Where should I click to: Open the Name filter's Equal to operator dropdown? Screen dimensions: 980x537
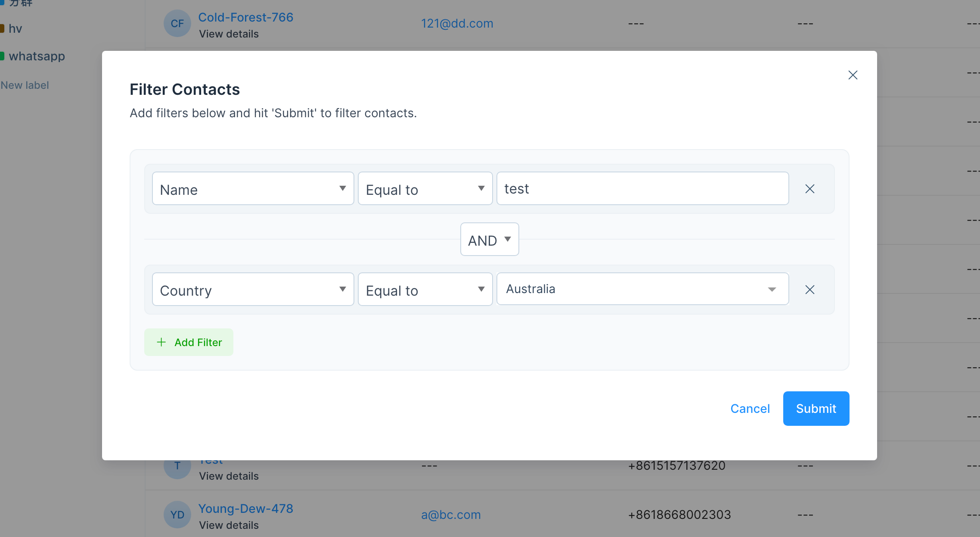pyautogui.click(x=425, y=189)
